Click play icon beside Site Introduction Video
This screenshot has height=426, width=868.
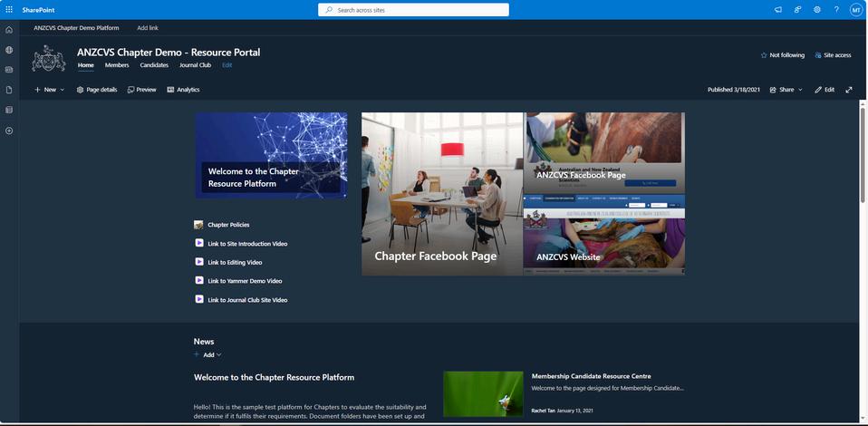pyautogui.click(x=199, y=243)
